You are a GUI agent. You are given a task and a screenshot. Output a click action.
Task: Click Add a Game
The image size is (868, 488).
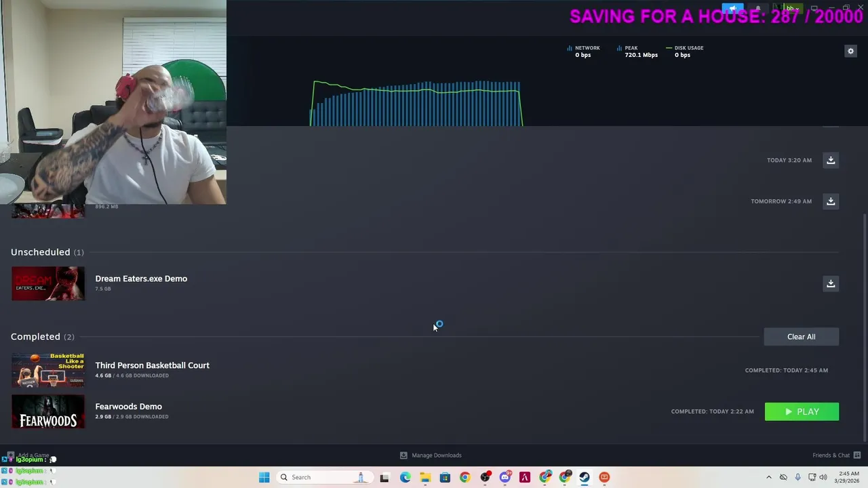28,455
